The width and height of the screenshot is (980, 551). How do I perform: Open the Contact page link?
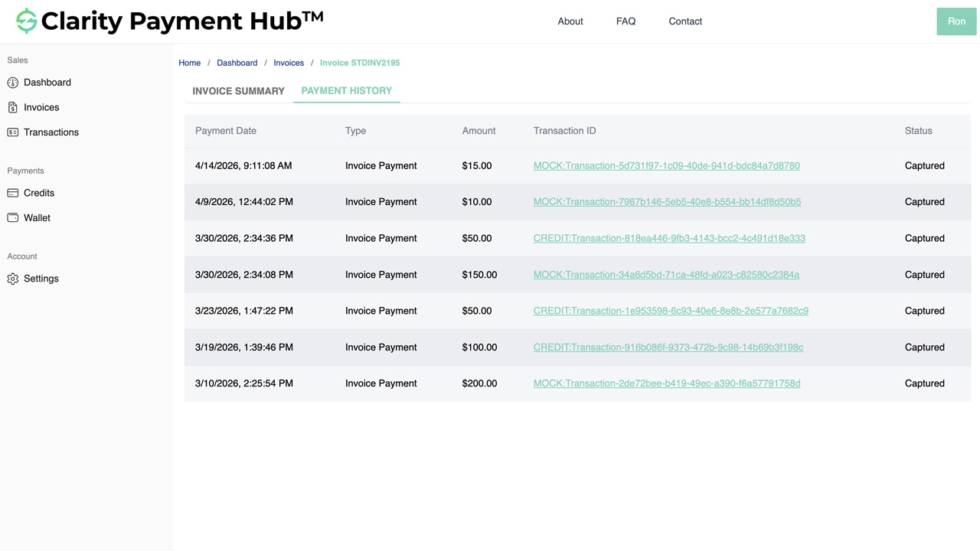pos(684,21)
